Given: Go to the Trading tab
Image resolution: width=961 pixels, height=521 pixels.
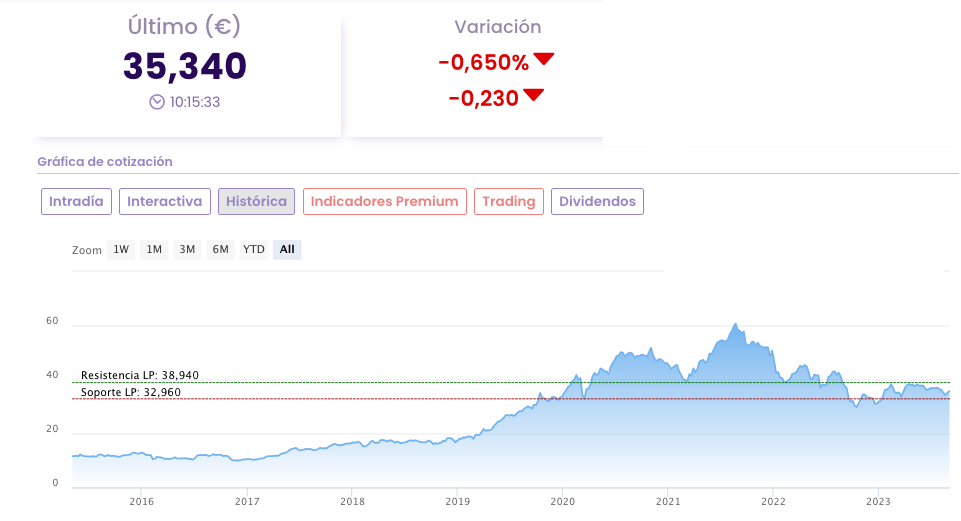Looking at the screenshot, I should pyautogui.click(x=509, y=201).
